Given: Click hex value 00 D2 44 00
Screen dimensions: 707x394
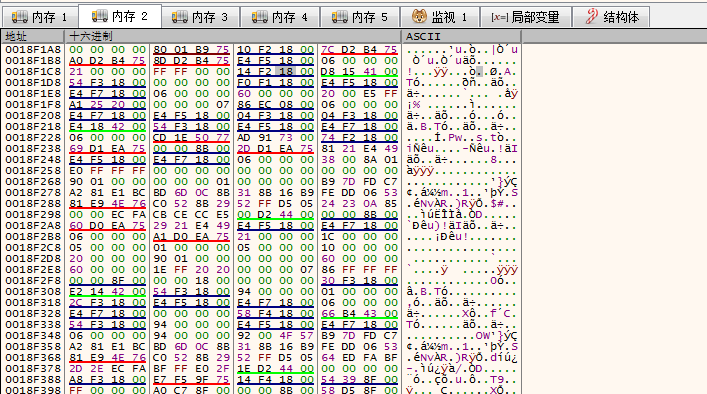Looking at the screenshot, I should click(x=275, y=215).
